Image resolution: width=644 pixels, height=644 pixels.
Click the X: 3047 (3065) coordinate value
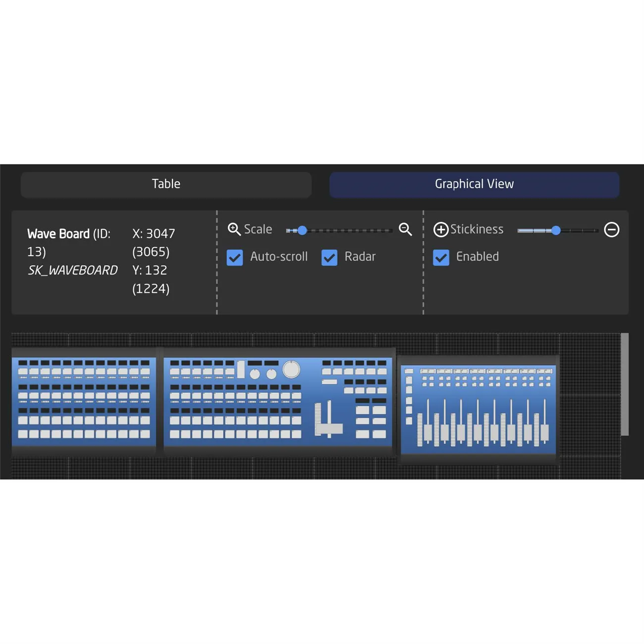tap(154, 243)
